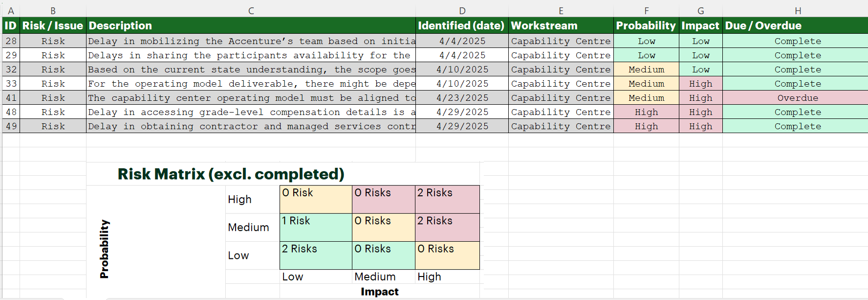Select description 'For the operating model deliverable'
868x300 pixels.
[251, 84]
